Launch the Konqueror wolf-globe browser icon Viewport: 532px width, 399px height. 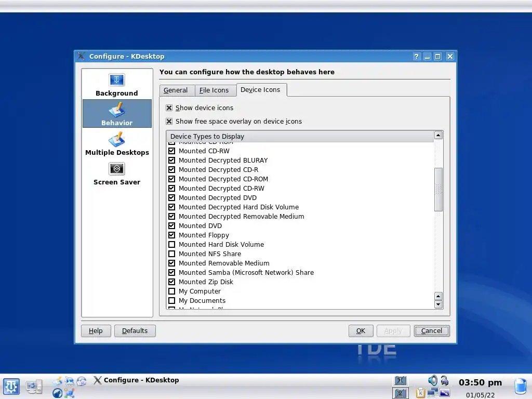pyautogui.click(x=57, y=393)
